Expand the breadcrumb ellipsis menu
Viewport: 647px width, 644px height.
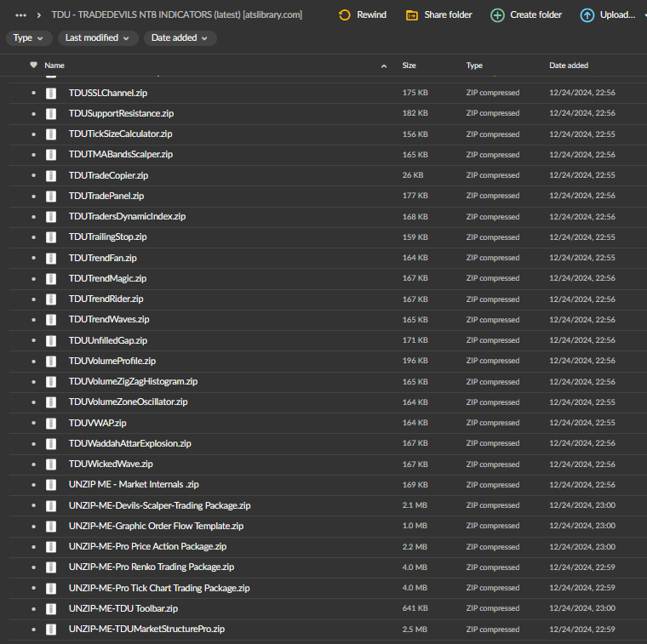click(21, 14)
